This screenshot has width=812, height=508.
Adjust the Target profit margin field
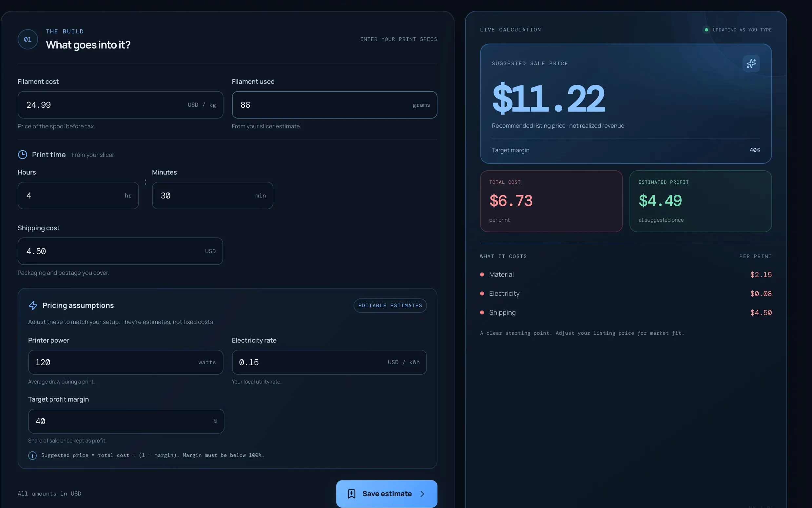tap(126, 421)
